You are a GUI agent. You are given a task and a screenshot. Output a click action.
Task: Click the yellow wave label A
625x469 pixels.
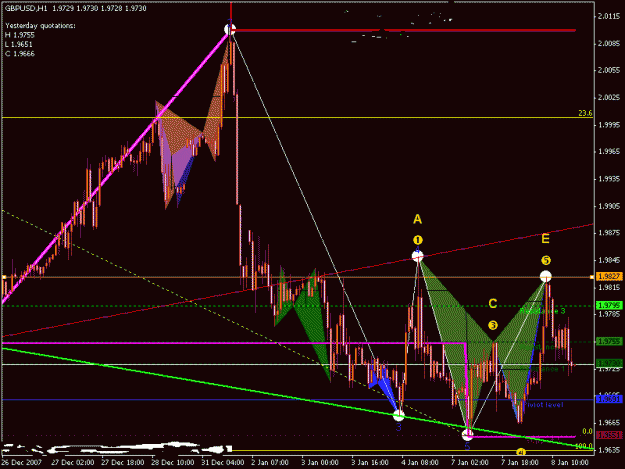click(417, 219)
